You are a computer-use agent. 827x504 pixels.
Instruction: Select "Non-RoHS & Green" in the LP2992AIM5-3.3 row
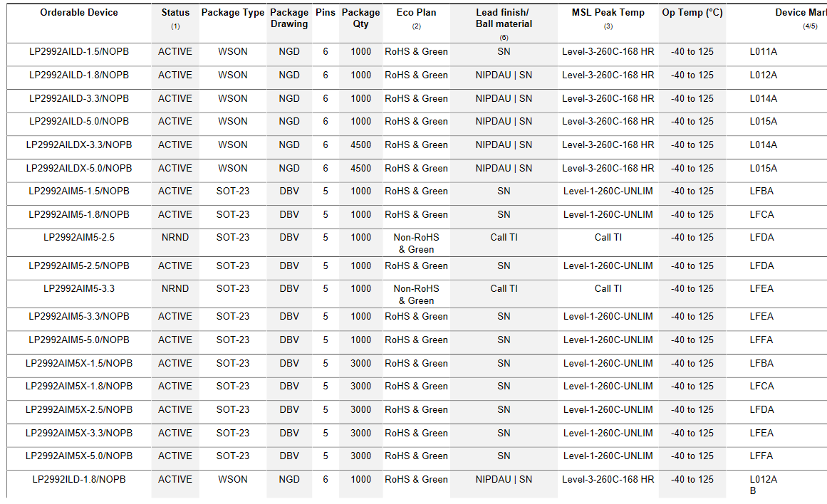point(416,295)
